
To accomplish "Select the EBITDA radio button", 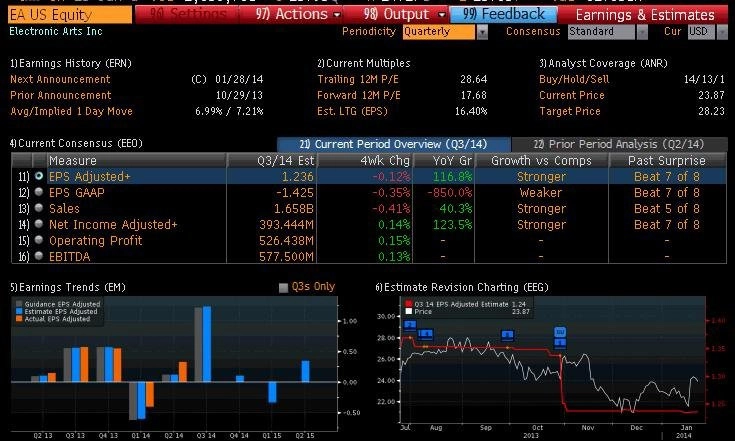I will (x=39, y=256).
